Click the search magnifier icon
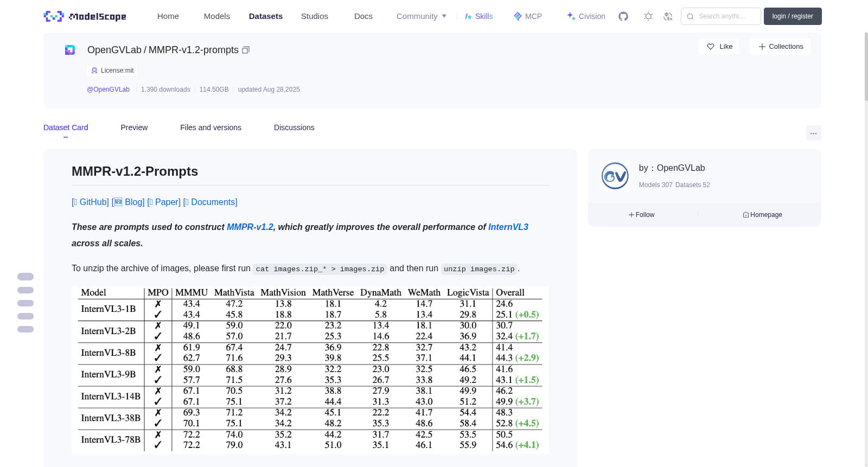Viewport: 868px width, 467px height. 690,16
